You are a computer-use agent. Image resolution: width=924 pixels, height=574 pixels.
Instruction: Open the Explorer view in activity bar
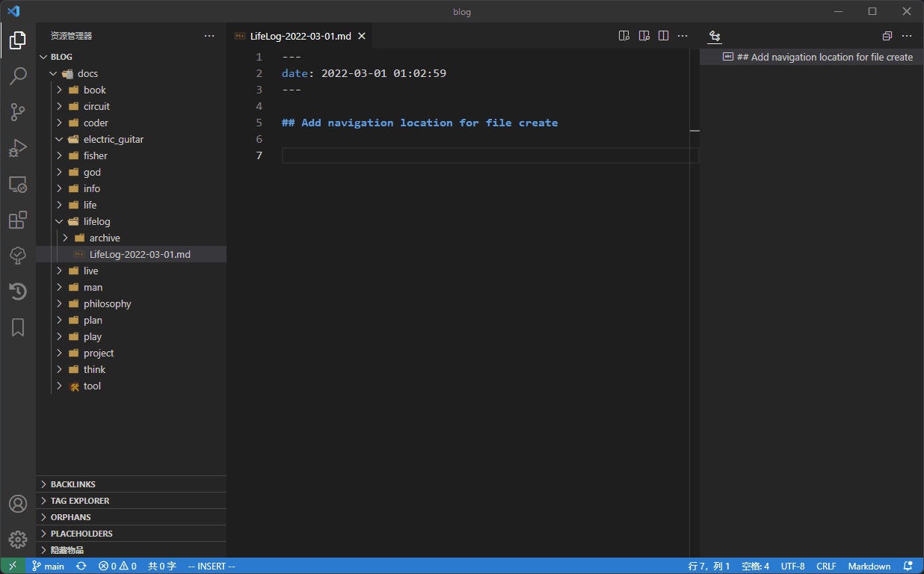18,40
